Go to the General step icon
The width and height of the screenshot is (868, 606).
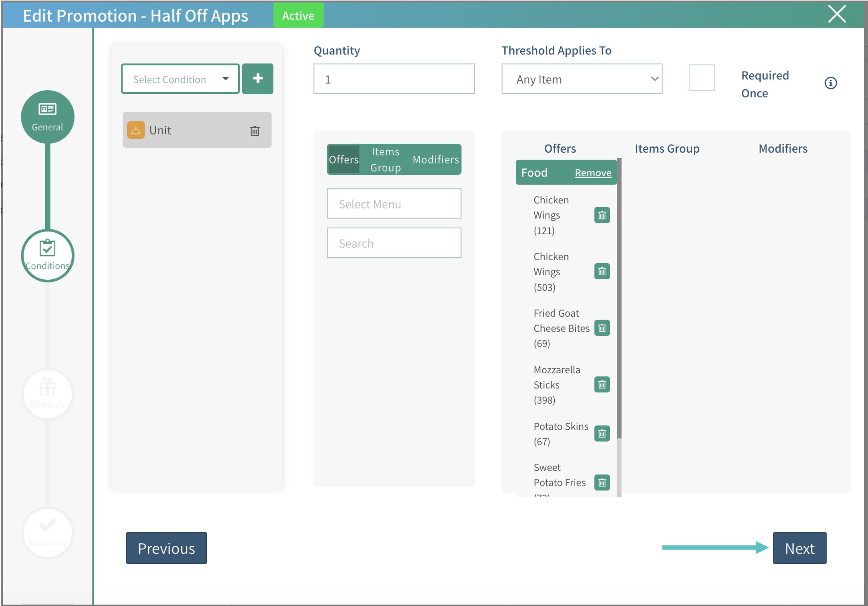pyautogui.click(x=48, y=117)
